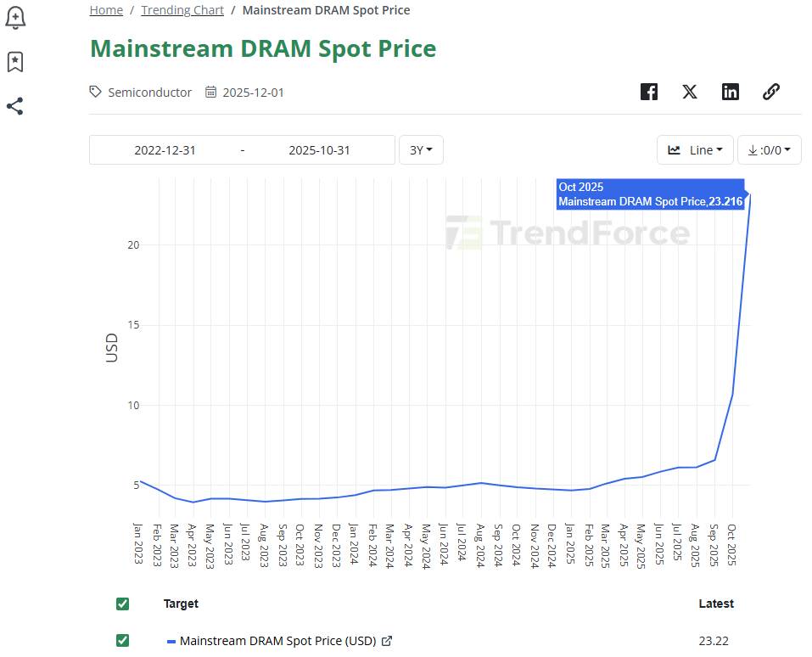812x657 pixels.
Task: Click the Oct 2025 data point on chart
Action: click(x=750, y=194)
